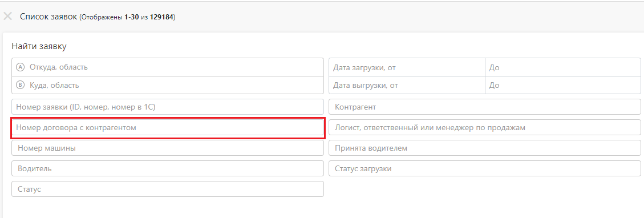The height and width of the screenshot is (218, 644).
Task: Focus the Откуда, область input field
Action: click(168, 67)
